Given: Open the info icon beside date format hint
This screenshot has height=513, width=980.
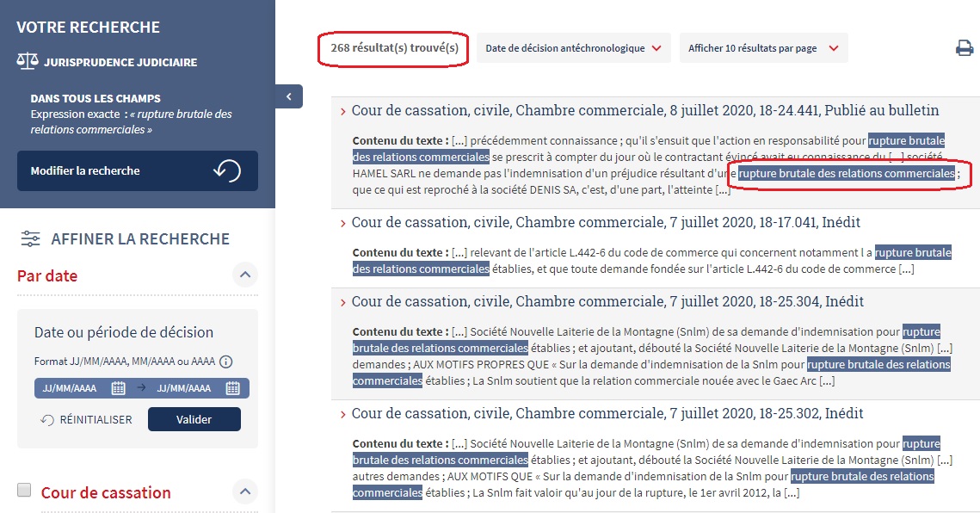Looking at the screenshot, I should 226,361.
